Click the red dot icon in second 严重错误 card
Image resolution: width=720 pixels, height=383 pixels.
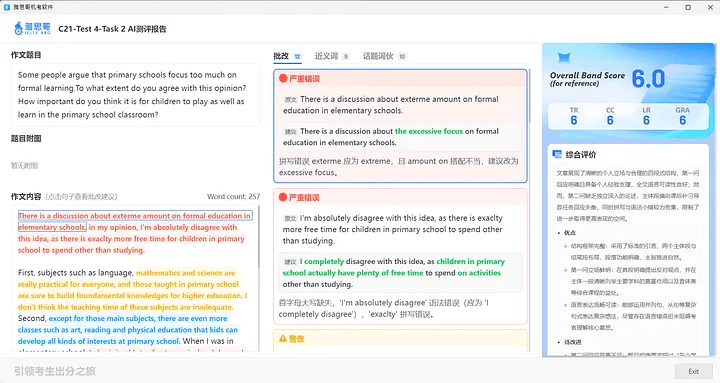[283, 197]
